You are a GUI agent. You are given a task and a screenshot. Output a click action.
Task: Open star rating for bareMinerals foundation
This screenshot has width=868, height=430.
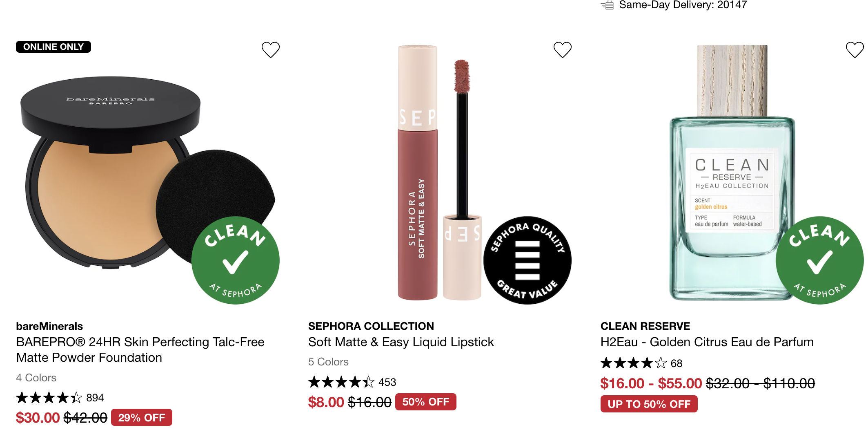click(49, 397)
